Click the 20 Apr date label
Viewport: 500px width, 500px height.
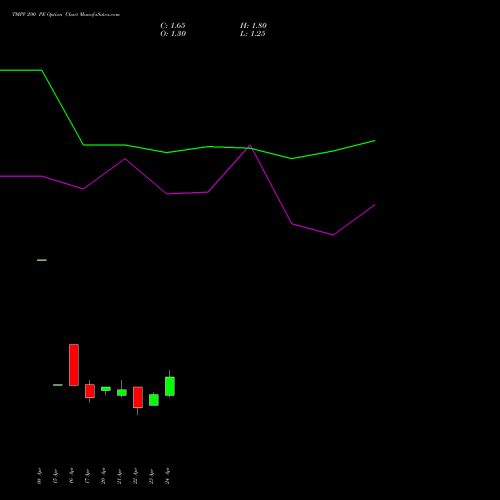pyautogui.click(x=103, y=476)
